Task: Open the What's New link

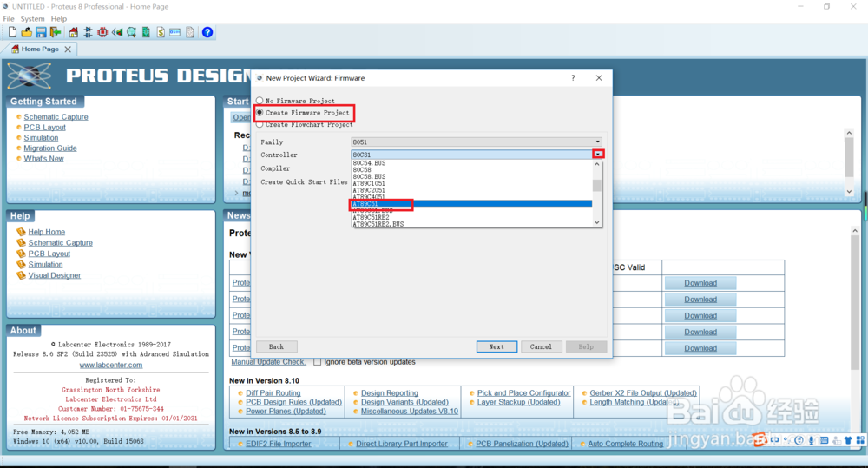Action: (43, 158)
